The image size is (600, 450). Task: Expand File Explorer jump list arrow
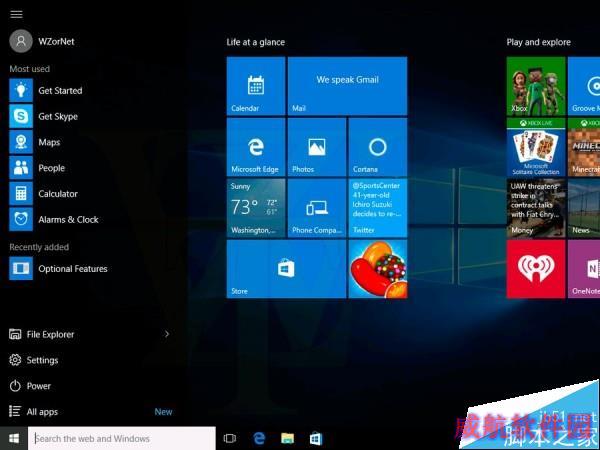tap(167, 334)
